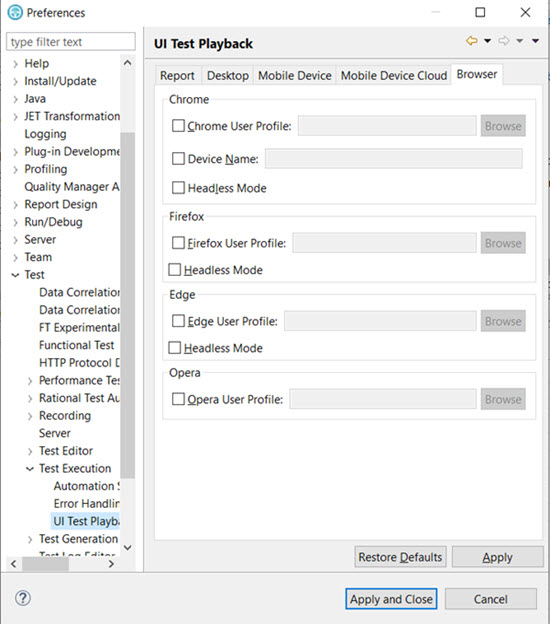This screenshot has width=550, height=624.
Task: Enable the Device Name checkbox
Action: [178, 158]
